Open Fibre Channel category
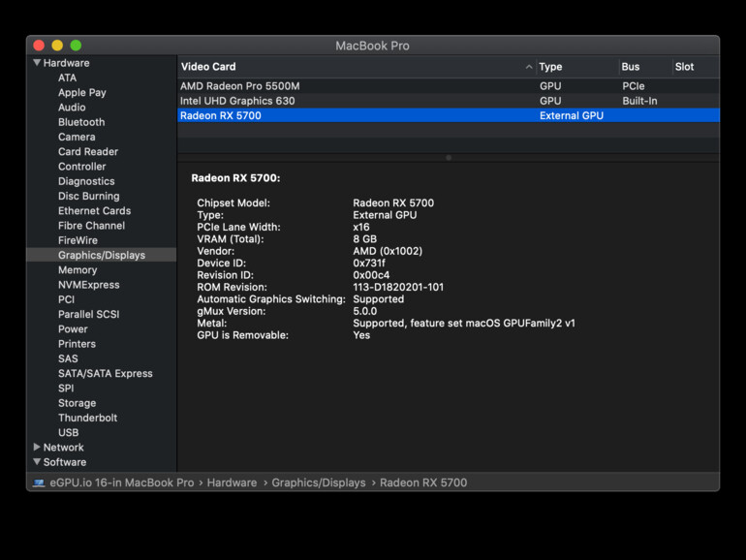Screen dimensions: 746x560 click(x=91, y=225)
